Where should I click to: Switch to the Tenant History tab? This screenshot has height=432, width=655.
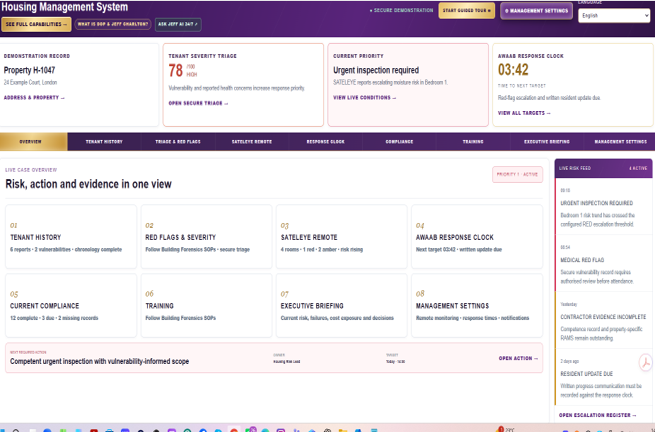coord(104,142)
